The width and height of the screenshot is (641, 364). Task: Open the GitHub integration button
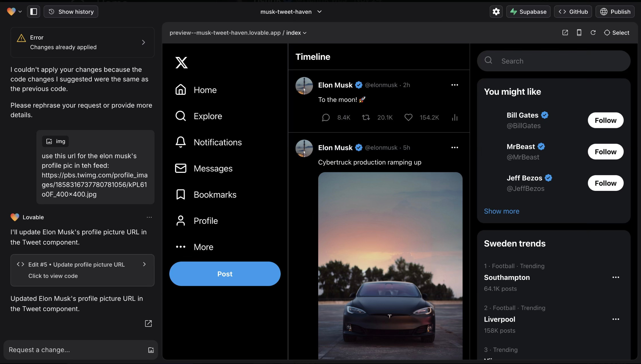[573, 11]
